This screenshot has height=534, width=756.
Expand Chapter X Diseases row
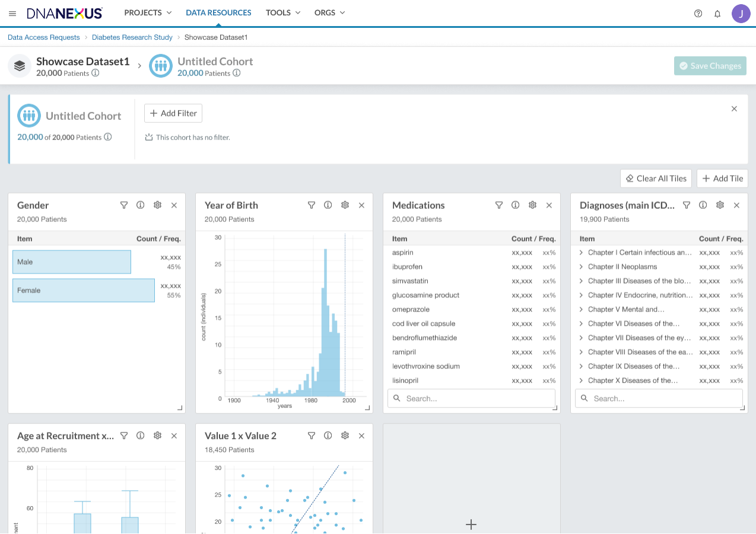click(581, 381)
